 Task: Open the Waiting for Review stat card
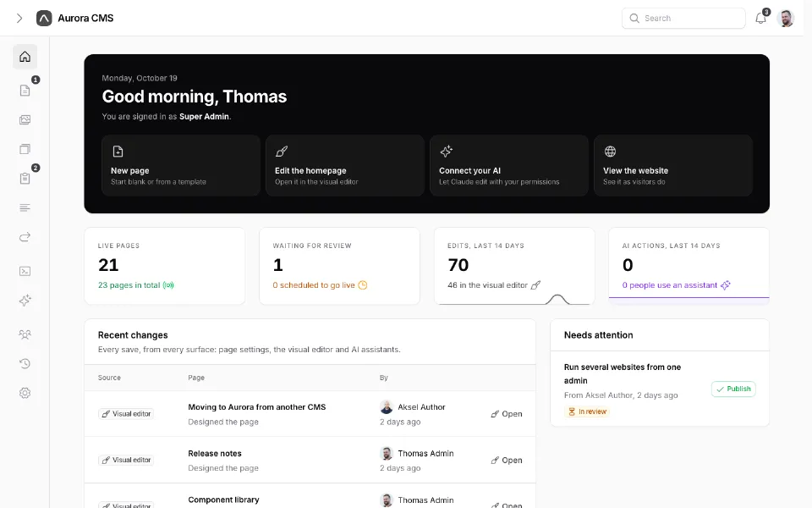(339, 266)
